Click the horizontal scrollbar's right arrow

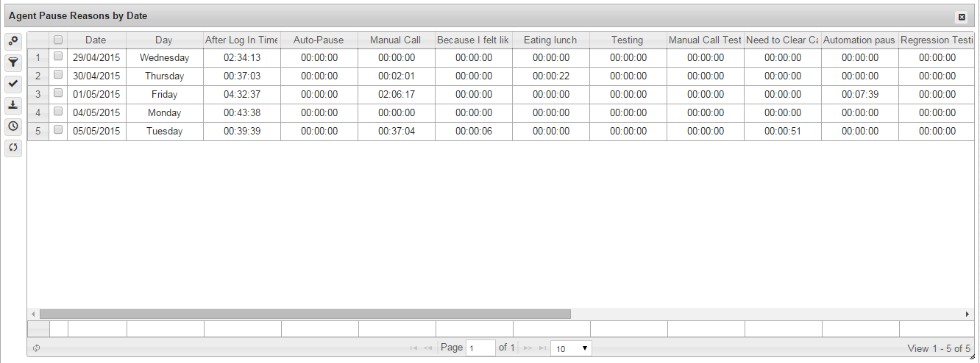pos(967,315)
